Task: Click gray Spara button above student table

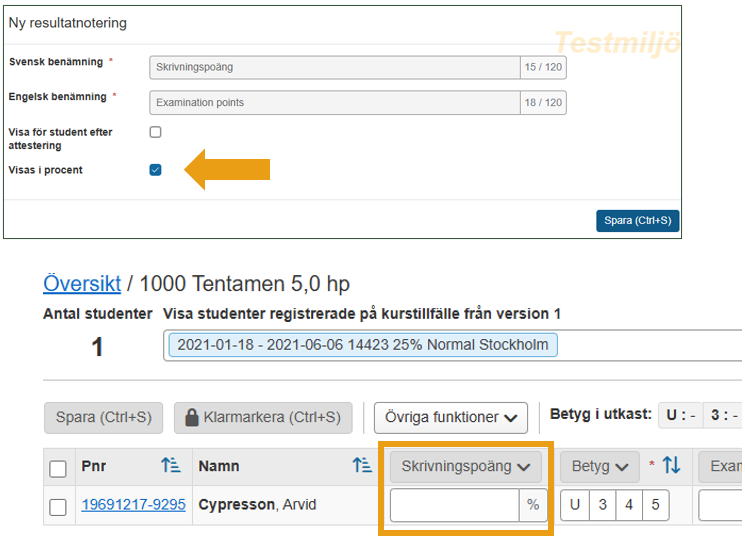Action: point(103,417)
